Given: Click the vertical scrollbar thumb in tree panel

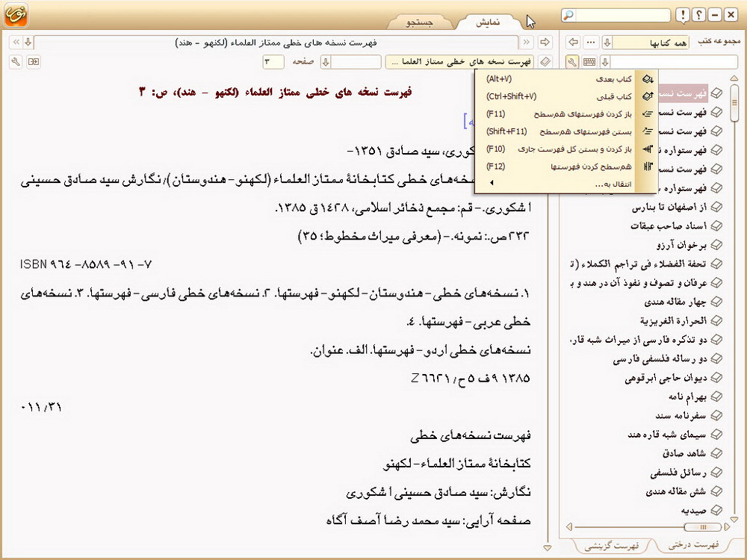Looking at the screenshot, I should 734,102.
